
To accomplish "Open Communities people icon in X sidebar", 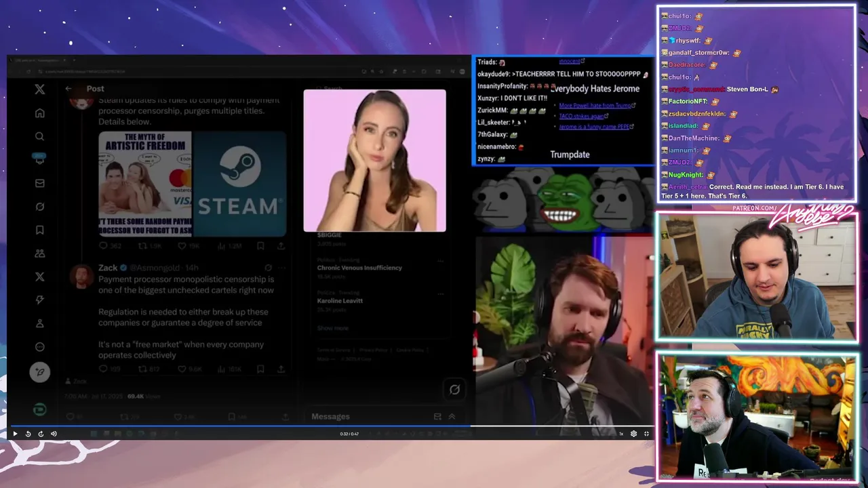I will (x=40, y=253).
